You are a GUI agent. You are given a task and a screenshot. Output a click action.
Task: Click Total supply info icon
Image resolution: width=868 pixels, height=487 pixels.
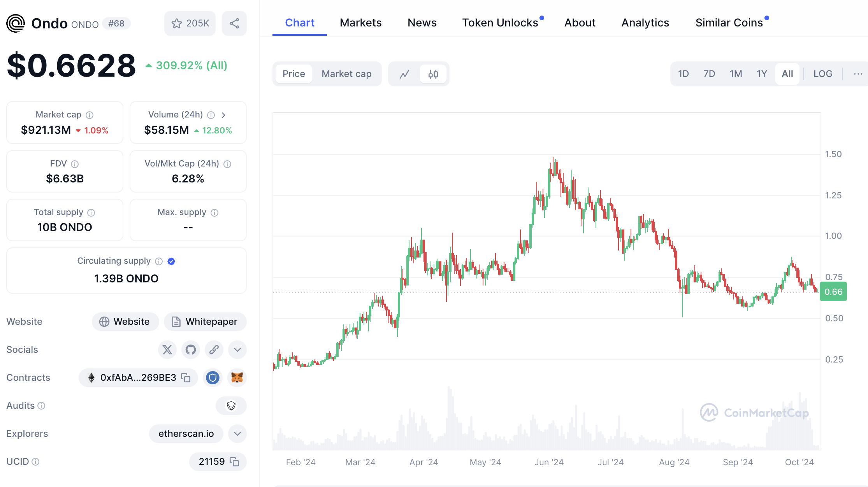(x=91, y=212)
